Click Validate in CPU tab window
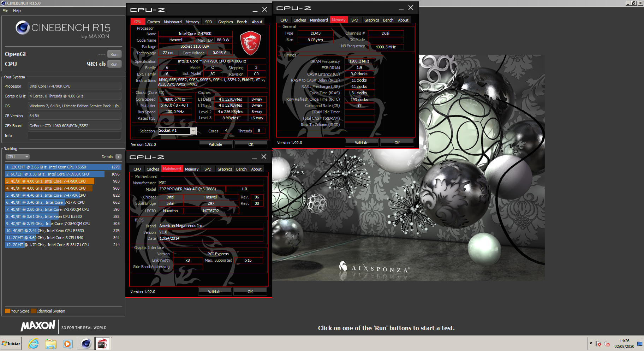Image resolution: width=644 pixels, height=351 pixels. tap(215, 144)
